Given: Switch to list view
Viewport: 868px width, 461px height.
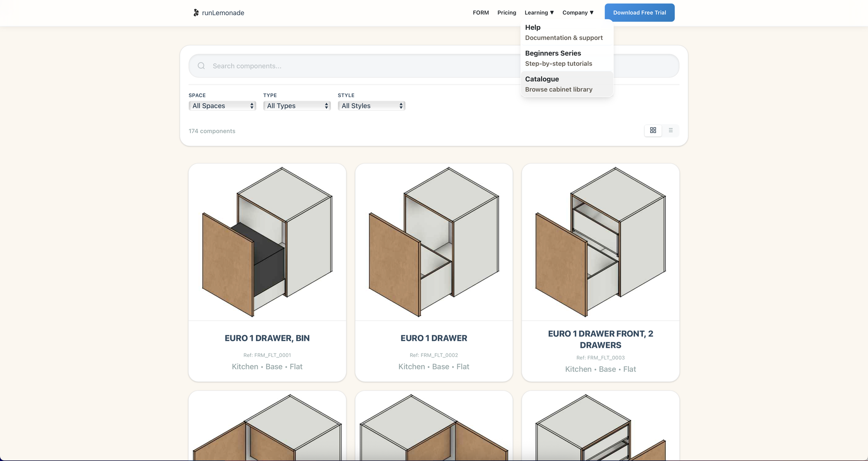Looking at the screenshot, I should pos(671,131).
